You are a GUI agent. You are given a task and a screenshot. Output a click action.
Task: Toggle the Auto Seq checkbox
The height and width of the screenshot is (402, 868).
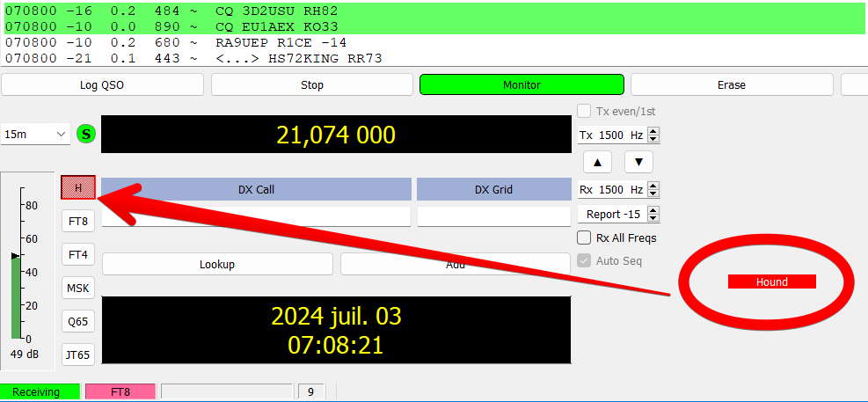click(x=584, y=260)
